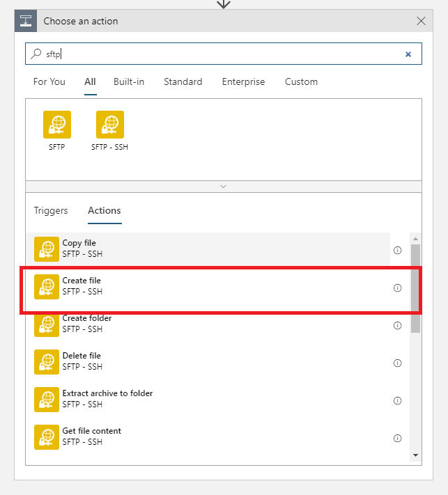Choose Extract archive to folder action
Viewport: 448px width, 495px height.
click(x=208, y=400)
